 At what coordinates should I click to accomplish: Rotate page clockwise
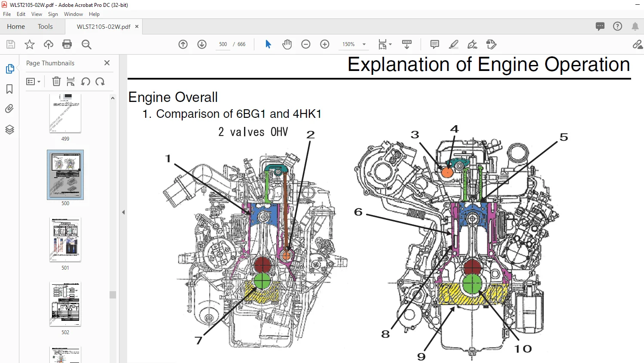100,81
